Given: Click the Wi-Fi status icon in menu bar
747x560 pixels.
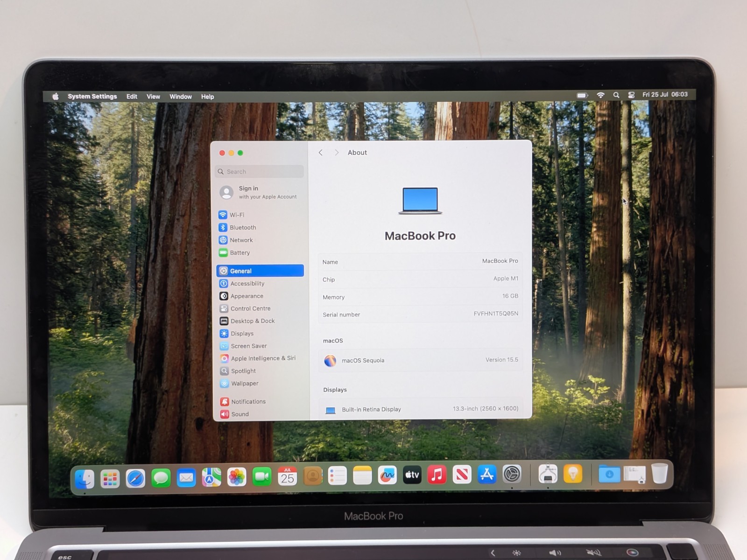Looking at the screenshot, I should [x=600, y=95].
